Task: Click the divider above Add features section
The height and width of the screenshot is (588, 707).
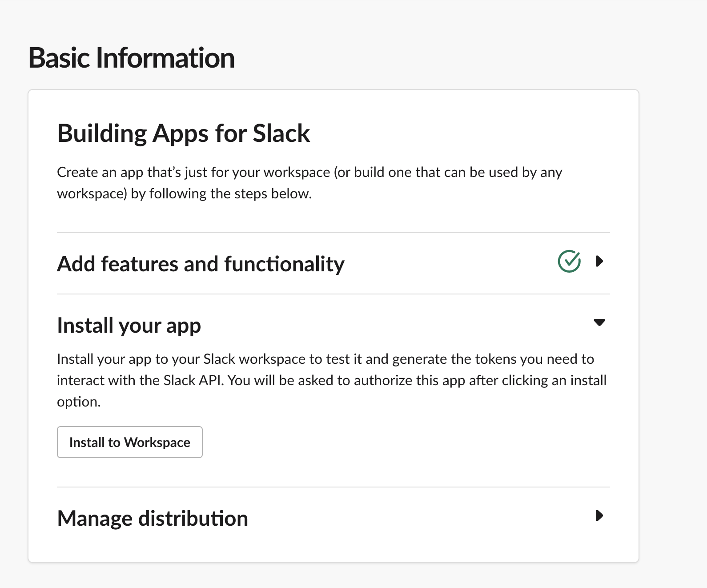Action: 333,233
